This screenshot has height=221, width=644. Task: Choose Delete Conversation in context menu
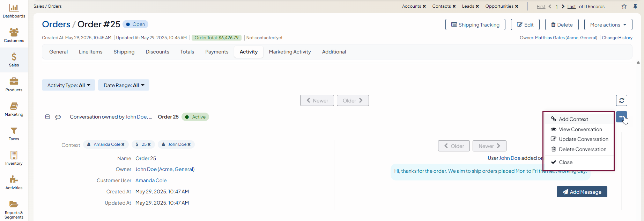tap(582, 149)
